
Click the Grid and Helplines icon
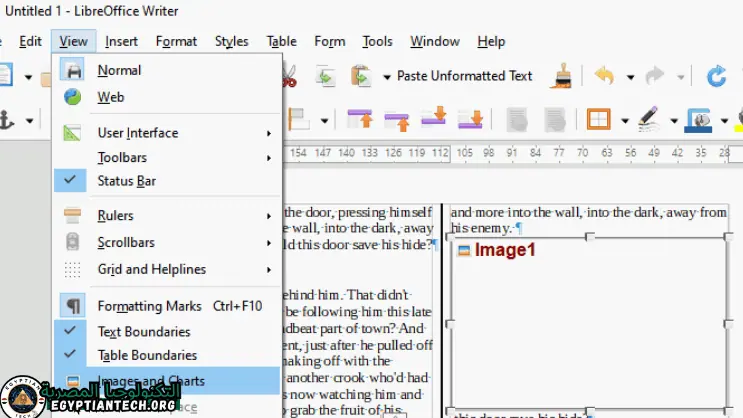[x=72, y=269]
